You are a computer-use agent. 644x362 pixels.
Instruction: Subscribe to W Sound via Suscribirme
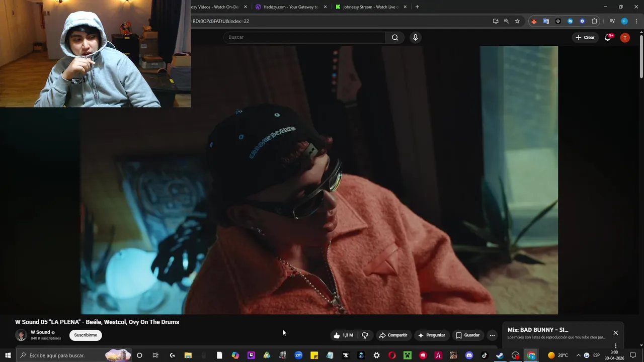[86, 335]
